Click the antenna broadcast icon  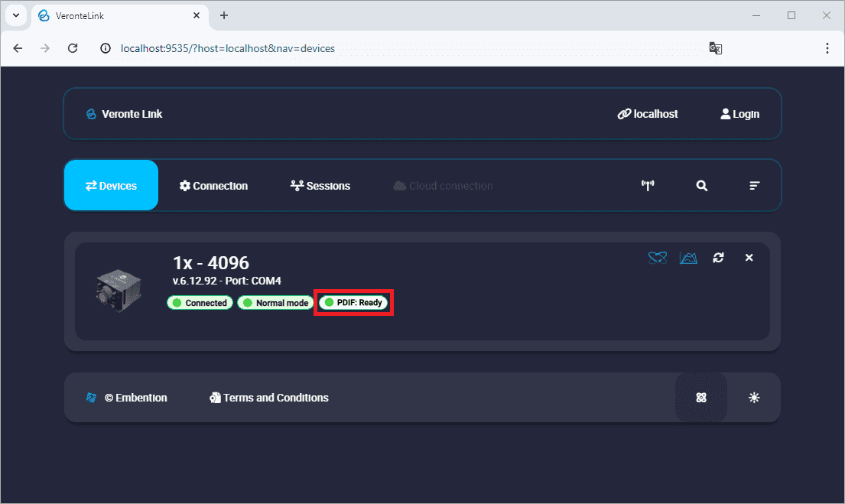[648, 186]
